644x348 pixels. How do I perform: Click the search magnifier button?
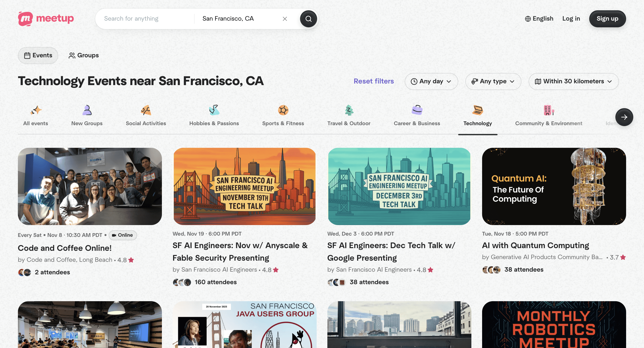click(x=308, y=19)
